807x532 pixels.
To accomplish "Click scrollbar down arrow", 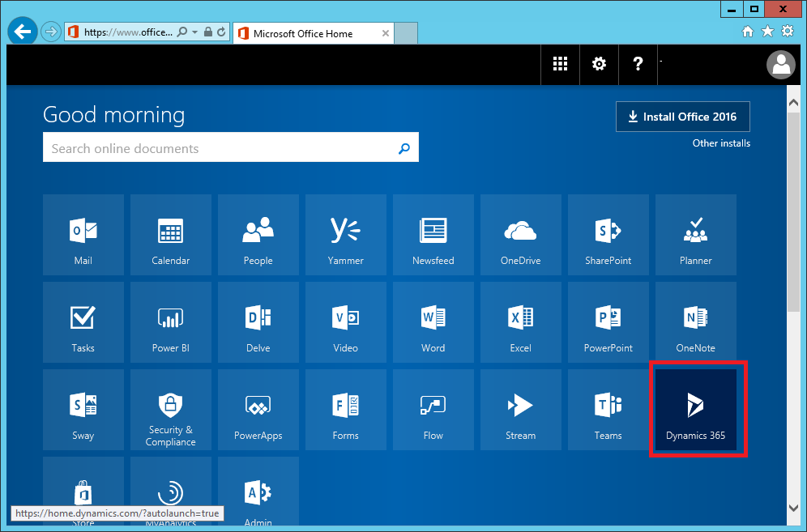I will 793,508.
